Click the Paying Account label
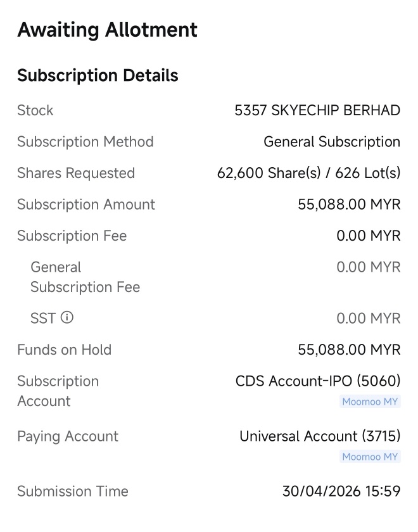418x532 pixels. click(x=68, y=436)
